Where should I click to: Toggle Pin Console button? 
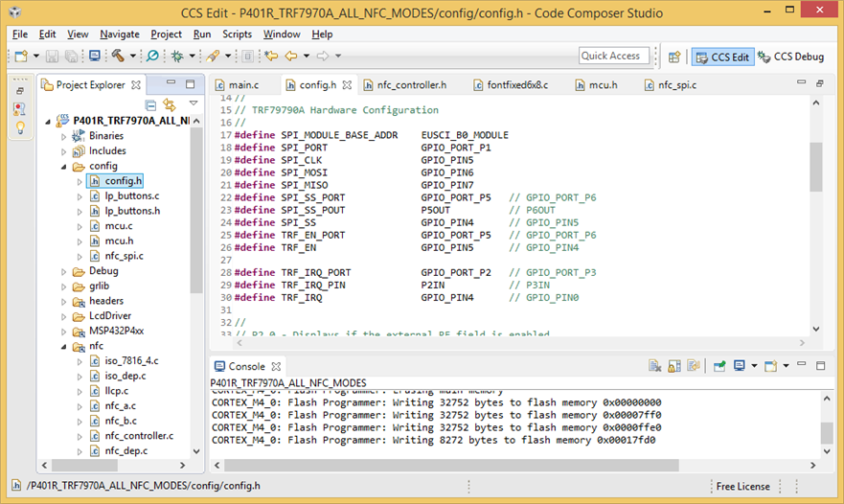(719, 366)
